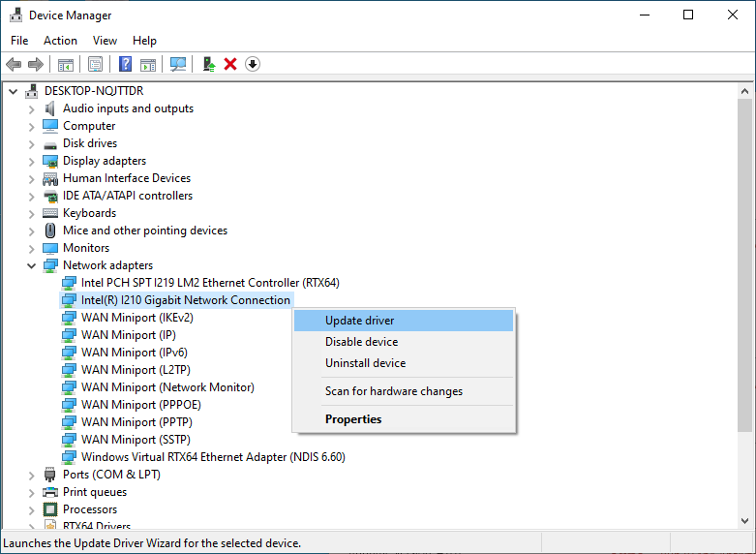Select Disable device in context menu
The image size is (756, 554).
[x=361, y=342]
